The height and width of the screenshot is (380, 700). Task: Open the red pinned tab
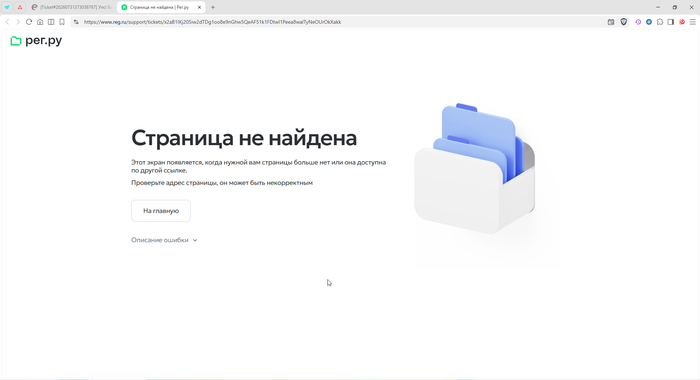[20, 7]
